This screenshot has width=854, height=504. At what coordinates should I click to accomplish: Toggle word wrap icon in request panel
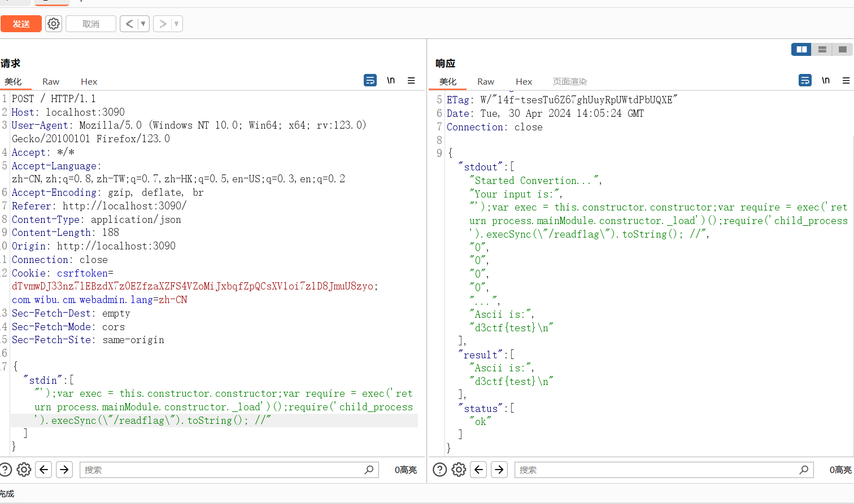pos(370,81)
